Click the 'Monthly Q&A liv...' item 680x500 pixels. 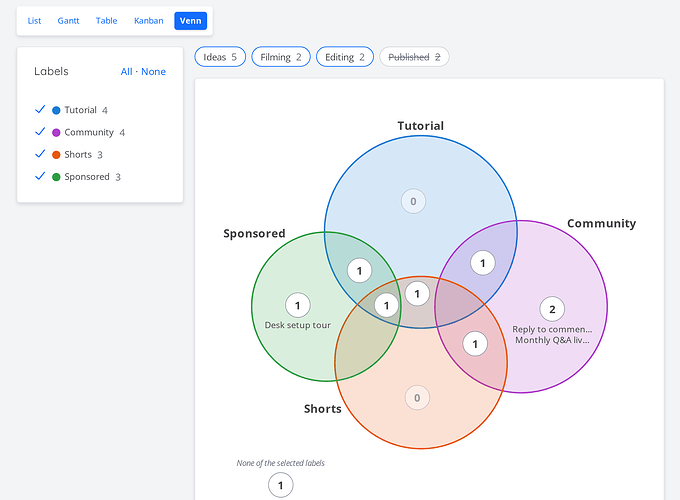point(552,340)
